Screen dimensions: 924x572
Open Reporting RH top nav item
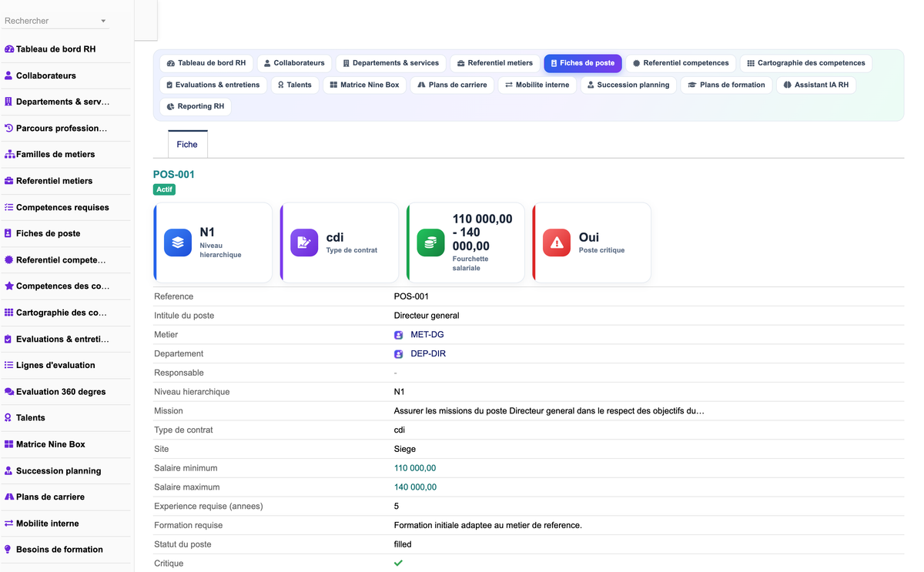[196, 106]
